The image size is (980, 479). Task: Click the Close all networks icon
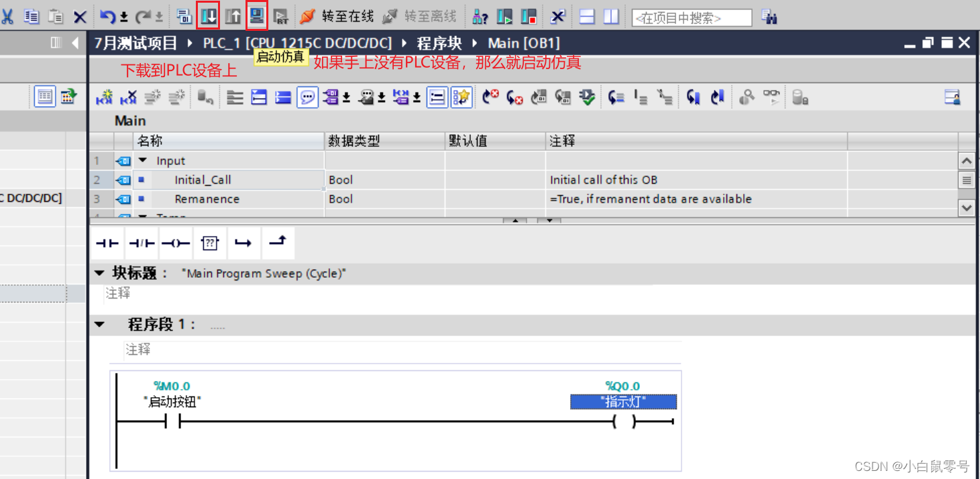pos(283,98)
